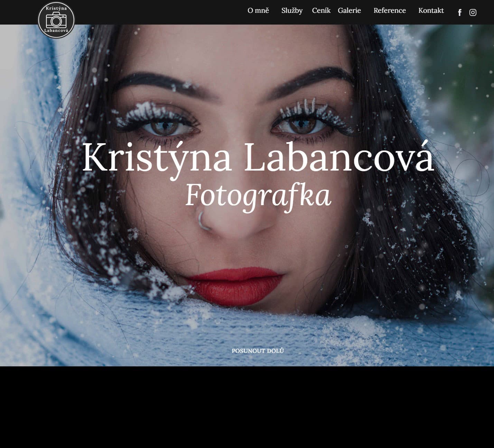Click the 'POSUNOUT DOLŮ' scroll link
This screenshot has width=494, height=448.
point(258,350)
